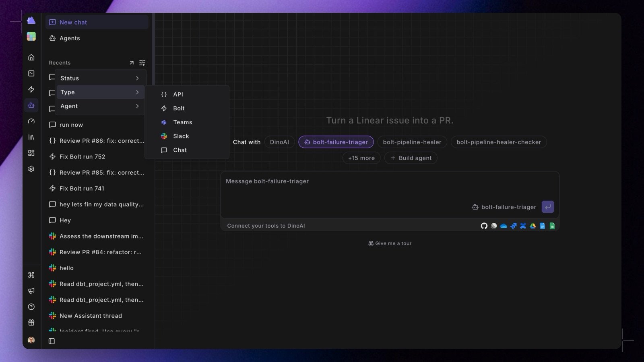644x362 pixels.
Task: Expand the Agent filter submenu
Action: [x=100, y=106]
